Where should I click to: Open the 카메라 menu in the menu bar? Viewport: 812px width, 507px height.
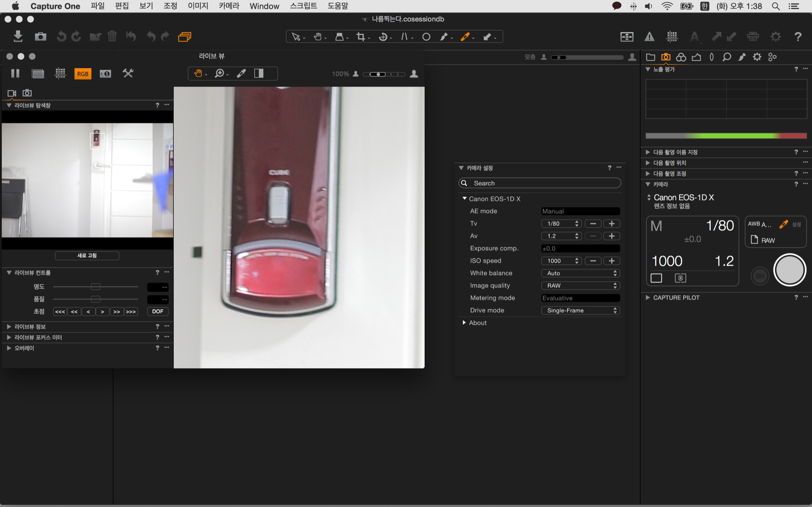click(x=229, y=6)
